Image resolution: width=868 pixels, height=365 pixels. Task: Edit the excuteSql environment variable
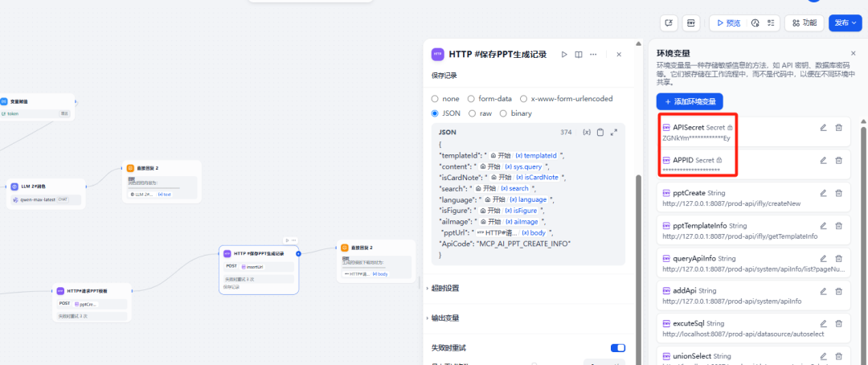823,323
